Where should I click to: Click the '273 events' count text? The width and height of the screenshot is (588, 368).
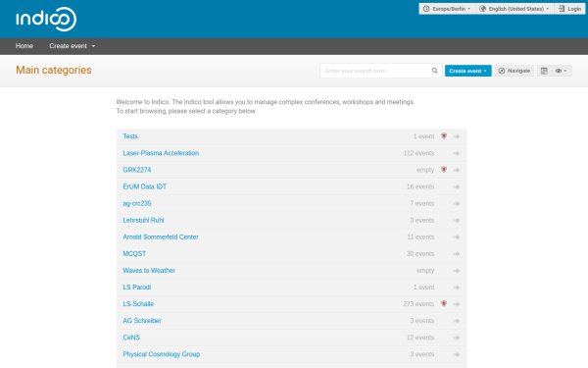click(418, 304)
